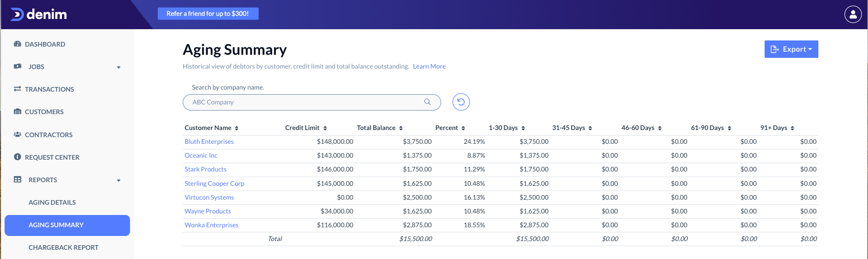This screenshot has height=259, width=868.
Task: Open Transactions page
Action: (x=49, y=89)
